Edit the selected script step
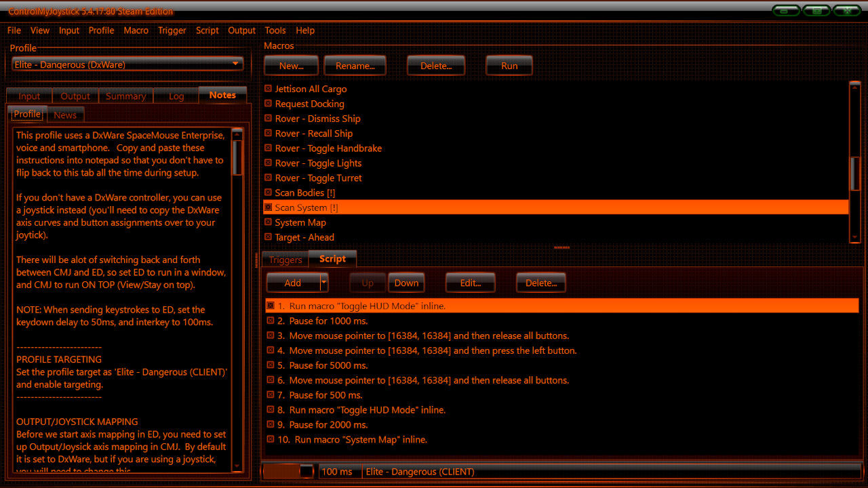 coord(470,283)
